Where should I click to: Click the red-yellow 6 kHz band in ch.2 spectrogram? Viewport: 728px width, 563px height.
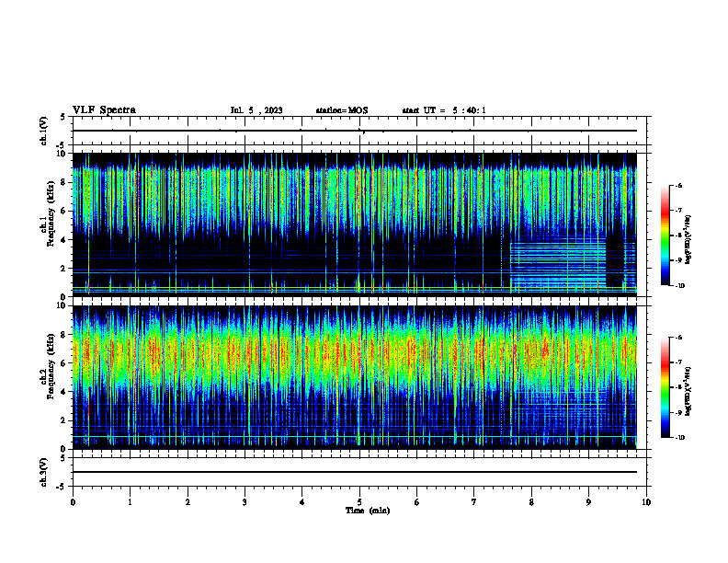[x=355, y=355]
